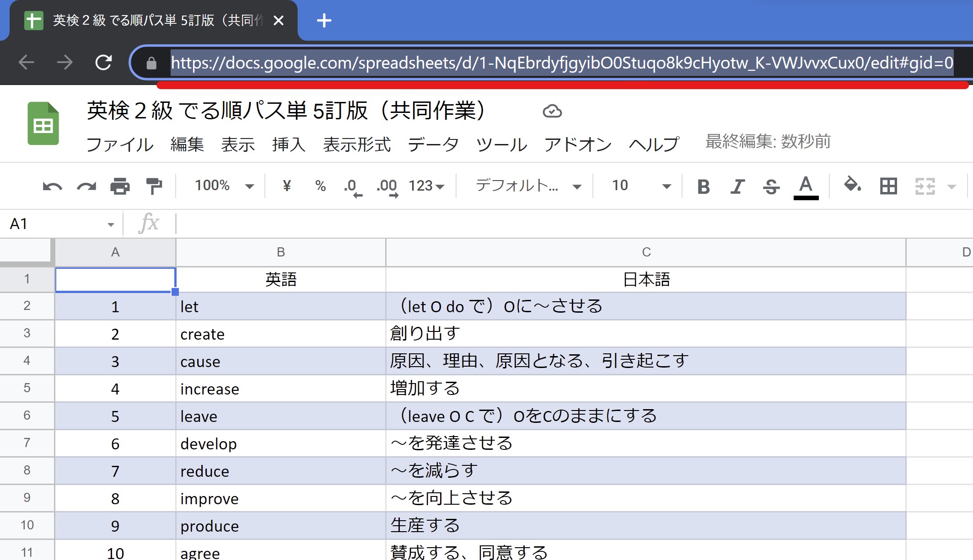
Task: Open fill color picker
Action: [852, 185]
